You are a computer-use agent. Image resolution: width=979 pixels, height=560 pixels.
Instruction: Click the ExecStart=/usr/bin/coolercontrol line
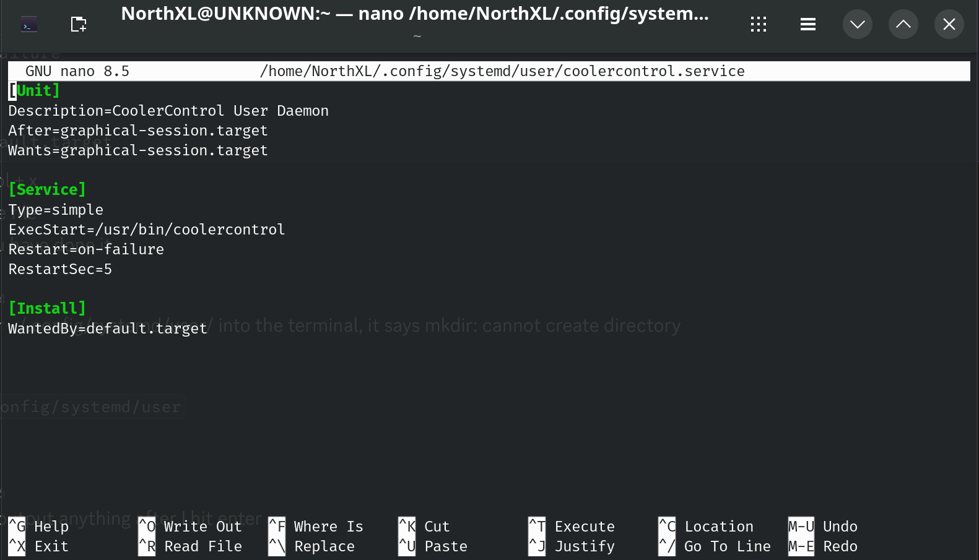[147, 230]
